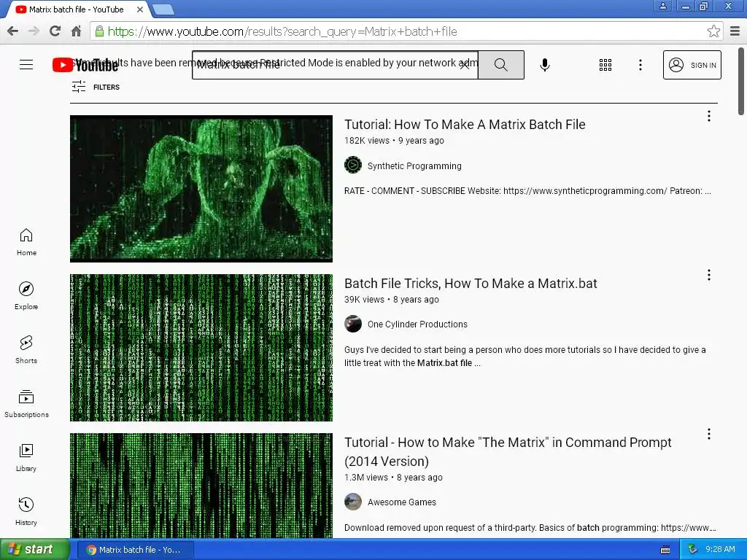Open the Windows Start menu
The width and height of the screenshot is (747, 560).
35,550
